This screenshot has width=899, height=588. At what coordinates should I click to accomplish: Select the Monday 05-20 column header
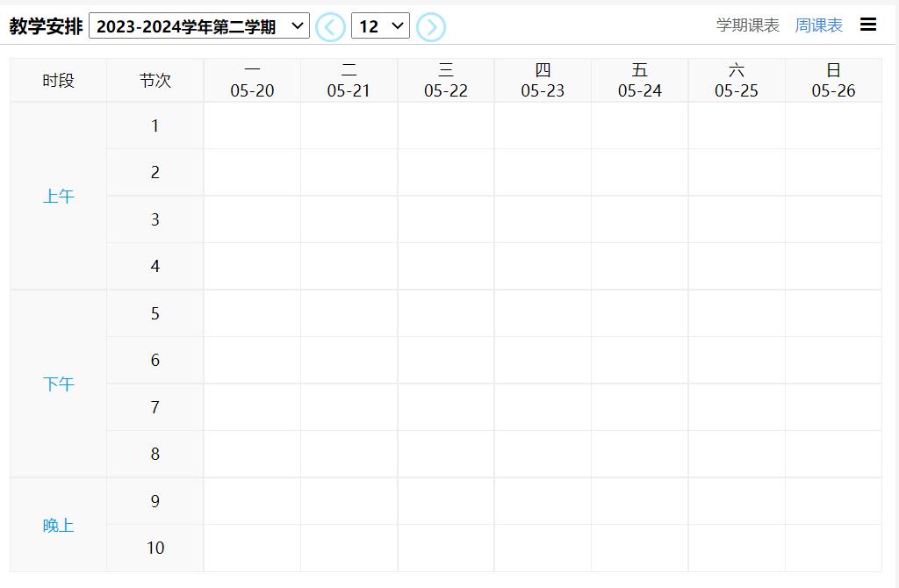(x=252, y=81)
